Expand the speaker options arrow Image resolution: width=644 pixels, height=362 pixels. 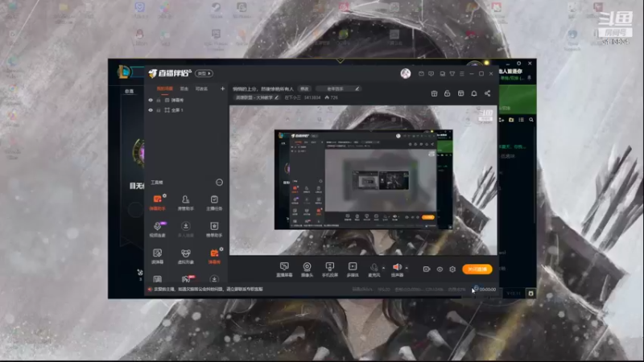pos(407,268)
